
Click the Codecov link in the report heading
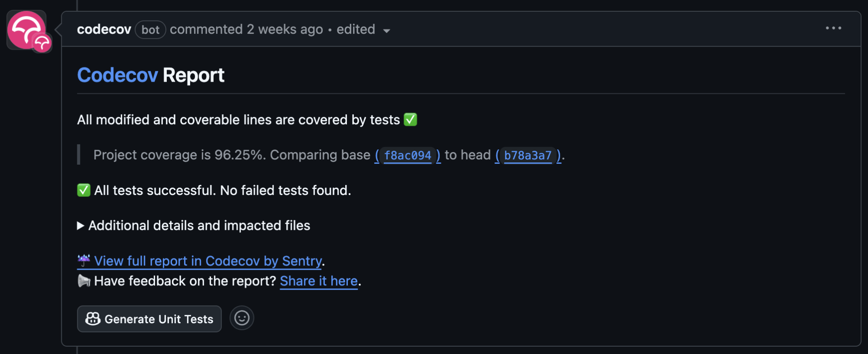click(117, 75)
